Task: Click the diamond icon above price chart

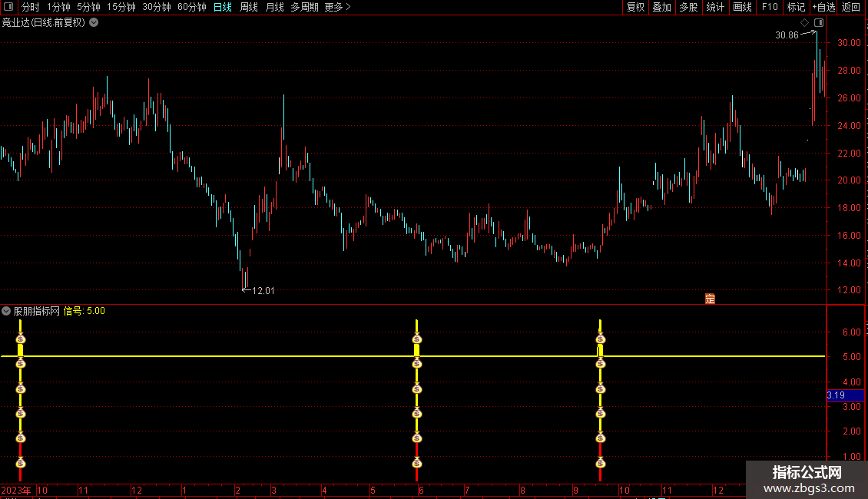Action: tap(805, 23)
